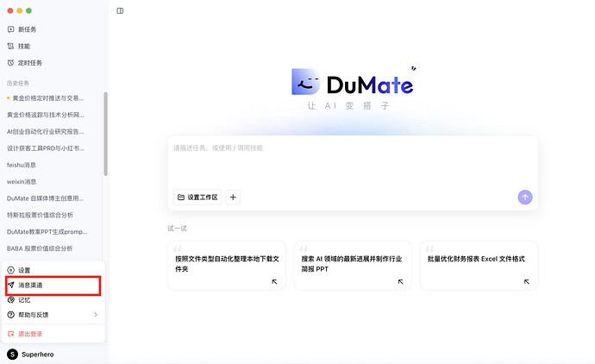
Task: Open the weixin消息 history item
Action: pyautogui.click(x=22, y=181)
